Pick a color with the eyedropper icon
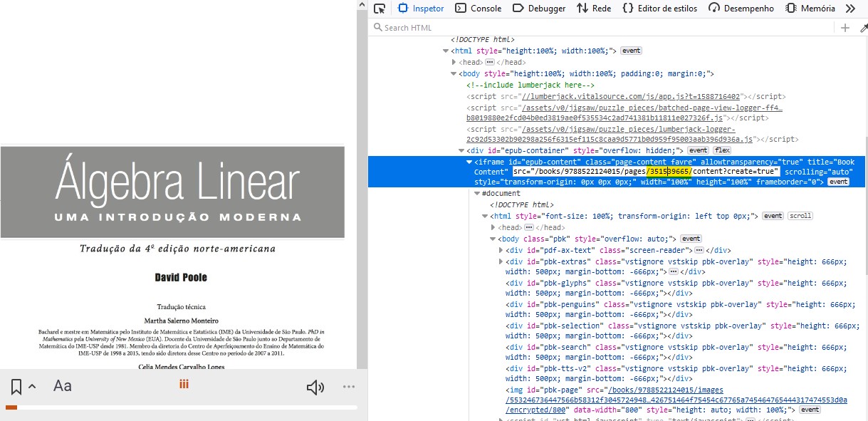The width and height of the screenshot is (868, 421). (x=863, y=28)
